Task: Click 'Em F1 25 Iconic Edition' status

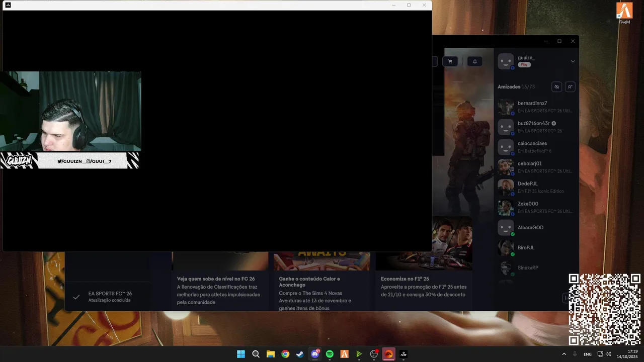Action: 541,191
